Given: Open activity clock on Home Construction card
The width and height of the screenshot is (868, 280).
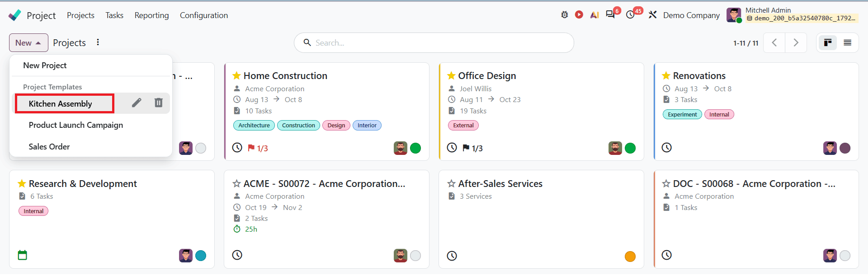Looking at the screenshot, I should coord(237,148).
